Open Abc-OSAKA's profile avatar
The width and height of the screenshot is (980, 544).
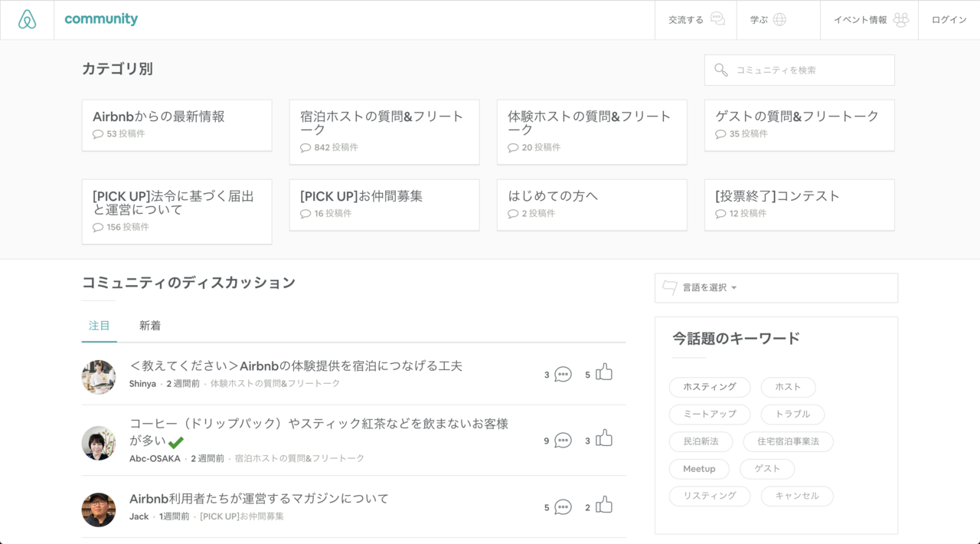pyautogui.click(x=99, y=443)
